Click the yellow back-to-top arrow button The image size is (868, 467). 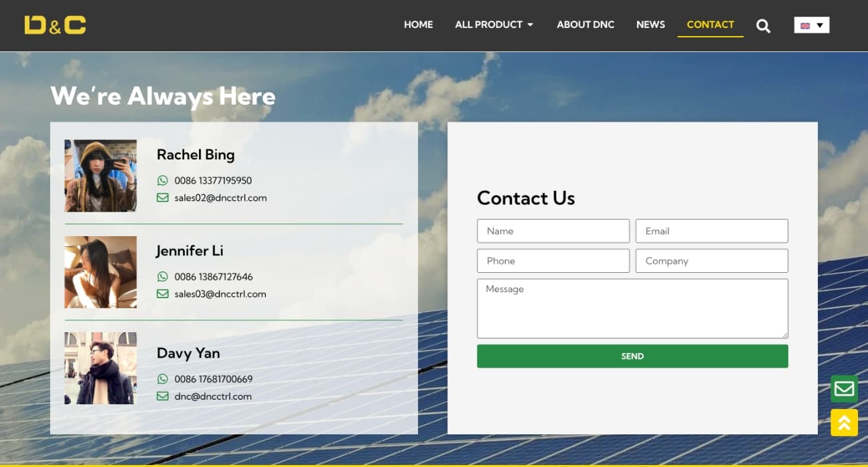coord(844,422)
